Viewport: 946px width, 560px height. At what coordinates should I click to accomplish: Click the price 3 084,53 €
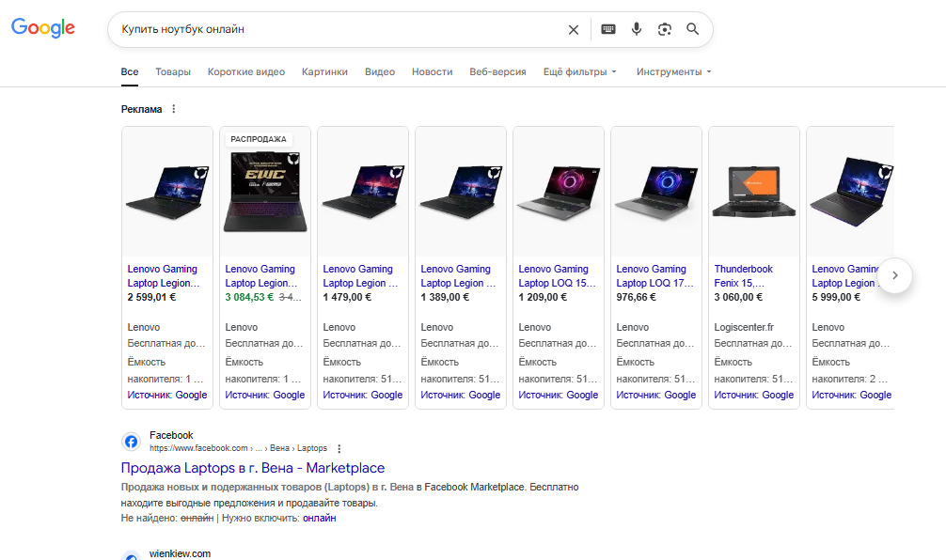click(249, 297)
